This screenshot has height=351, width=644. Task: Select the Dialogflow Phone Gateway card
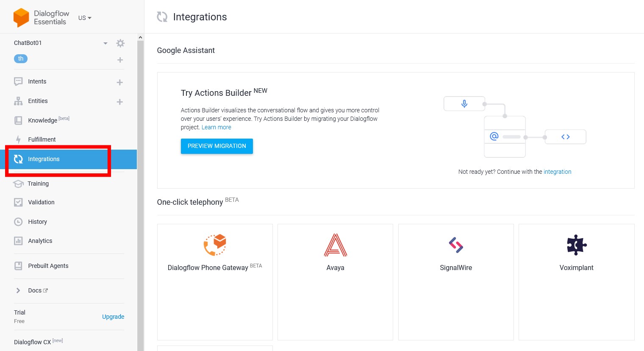point(215,282)
